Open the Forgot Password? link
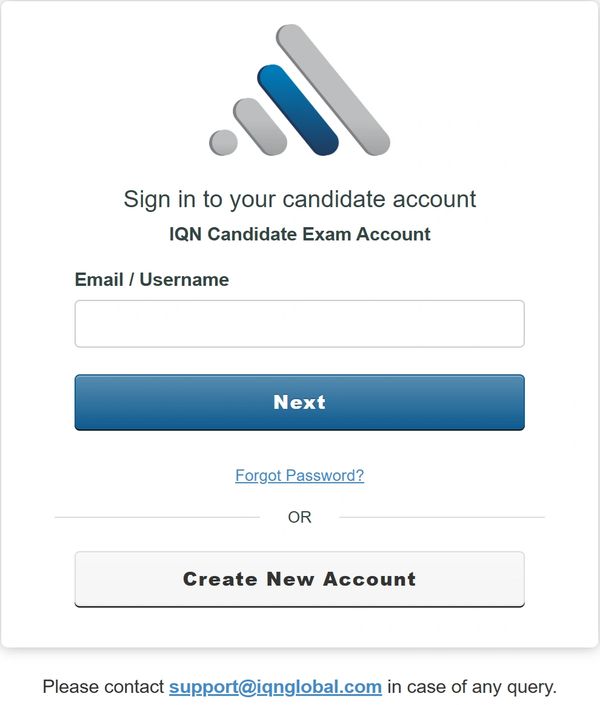600x705 pixels. 299,476
